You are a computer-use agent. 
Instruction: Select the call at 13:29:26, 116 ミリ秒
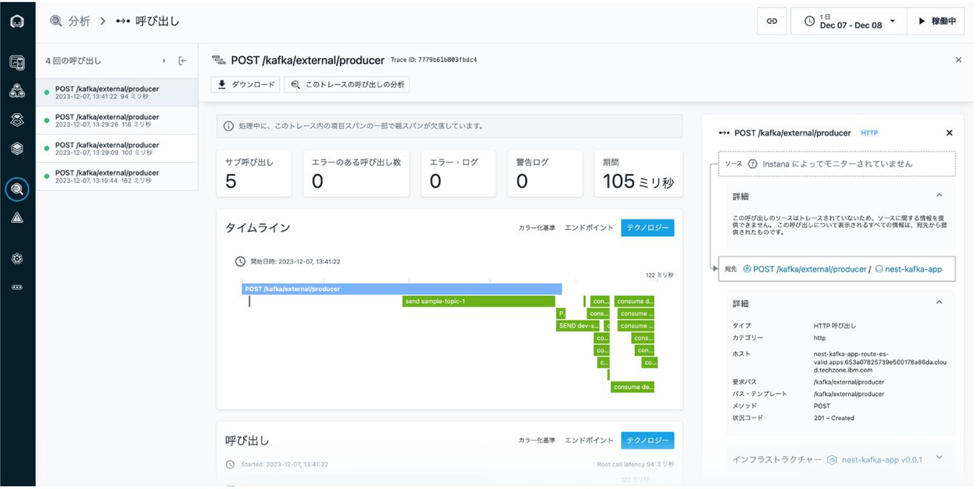click(117, 121)
